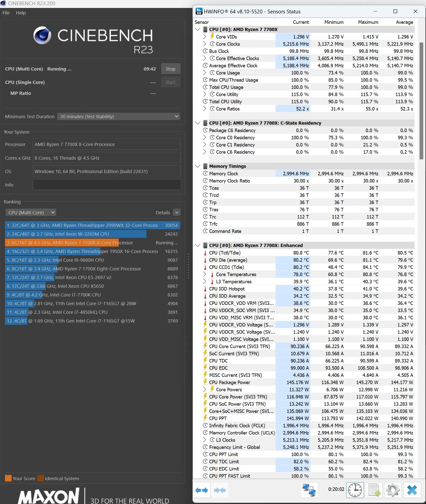
Task: Expand the Core Temperatures row
Action: [204, 274]
